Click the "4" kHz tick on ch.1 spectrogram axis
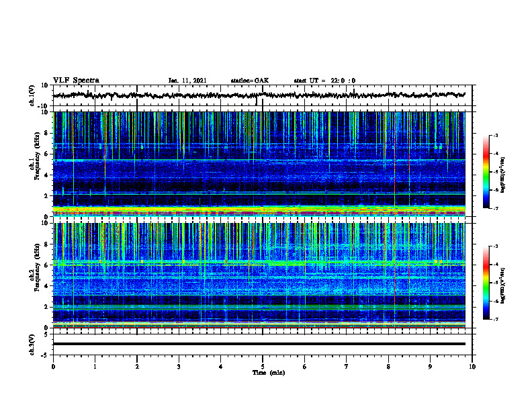This screenshot has width=532, height=411. pos(47,175)
